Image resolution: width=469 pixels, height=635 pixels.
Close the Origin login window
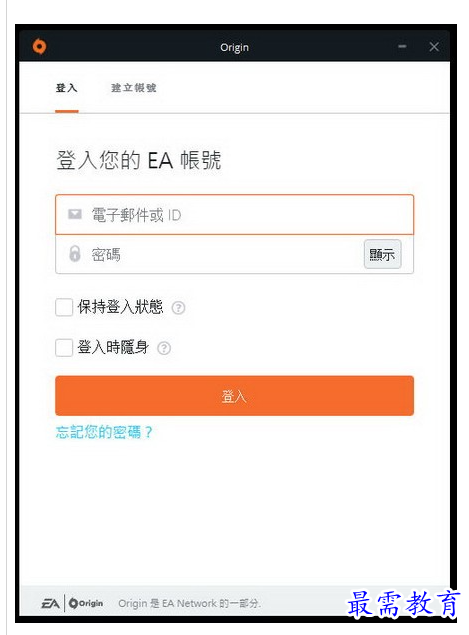(434, 47)
